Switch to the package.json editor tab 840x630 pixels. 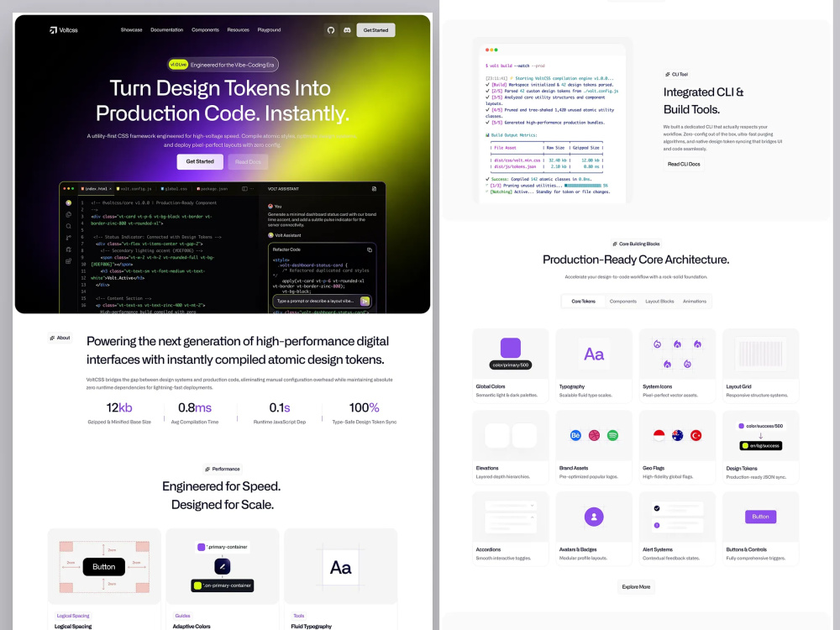click(x=213, y=188)
